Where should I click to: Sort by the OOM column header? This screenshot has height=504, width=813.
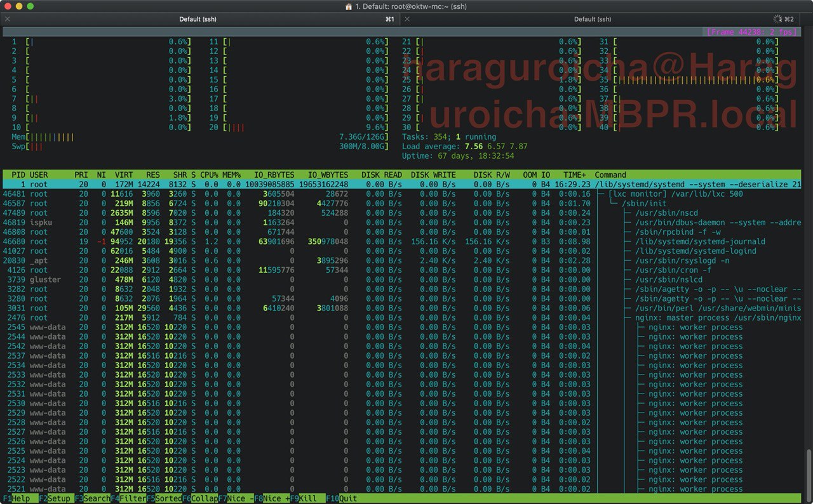pos(530,175)
